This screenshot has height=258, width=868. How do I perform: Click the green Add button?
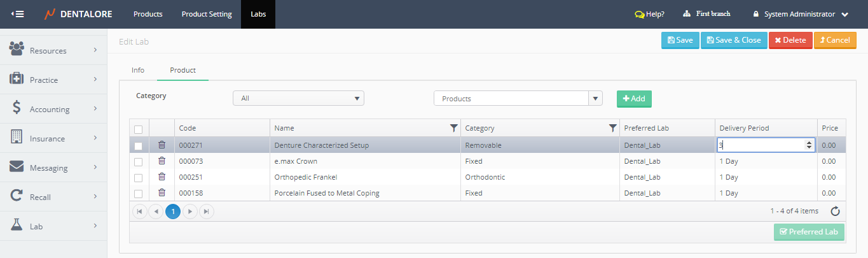(x=634, y=99)
